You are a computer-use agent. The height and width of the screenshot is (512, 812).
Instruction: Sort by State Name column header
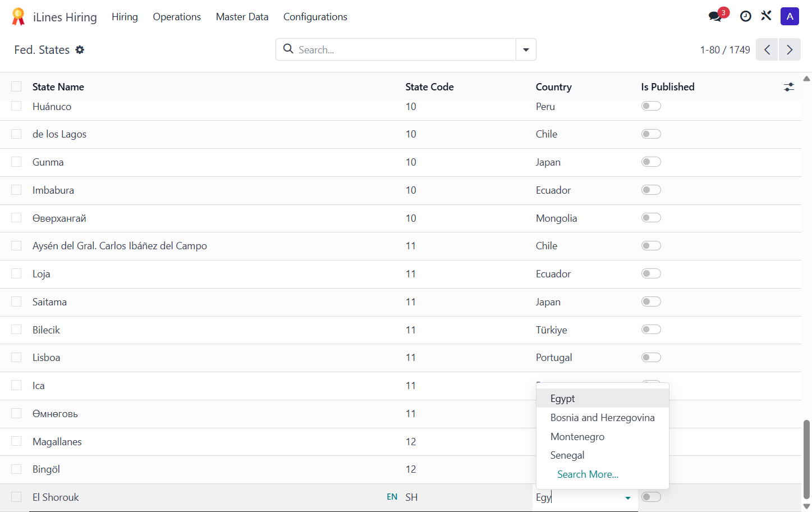tap(58, 87)
